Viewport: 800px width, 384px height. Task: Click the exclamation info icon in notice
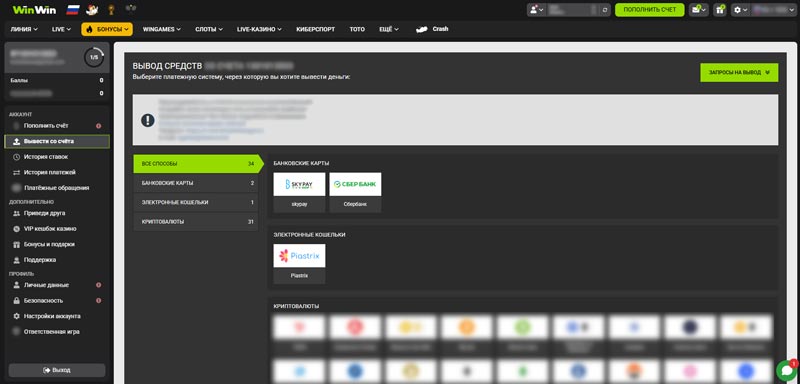point(148,120)
